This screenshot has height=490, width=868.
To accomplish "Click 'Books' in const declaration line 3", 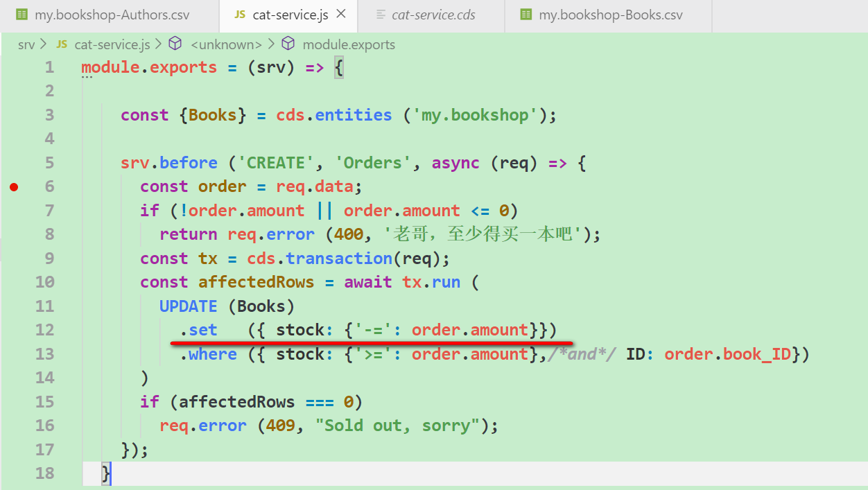I will click(x=213, y=115).
